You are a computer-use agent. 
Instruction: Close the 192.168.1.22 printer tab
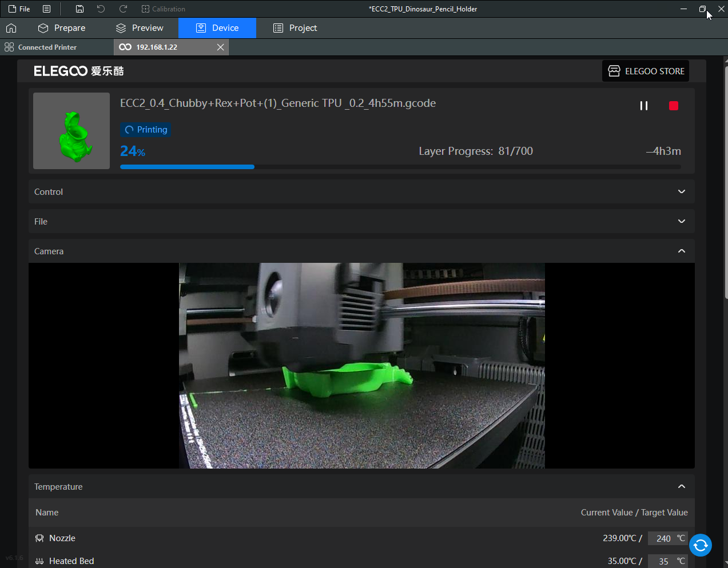220,47
